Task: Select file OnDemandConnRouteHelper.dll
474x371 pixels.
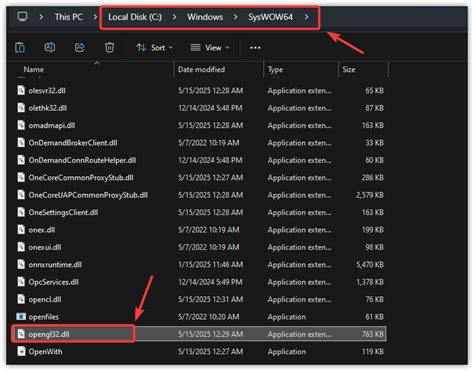Action: [82, 160]
